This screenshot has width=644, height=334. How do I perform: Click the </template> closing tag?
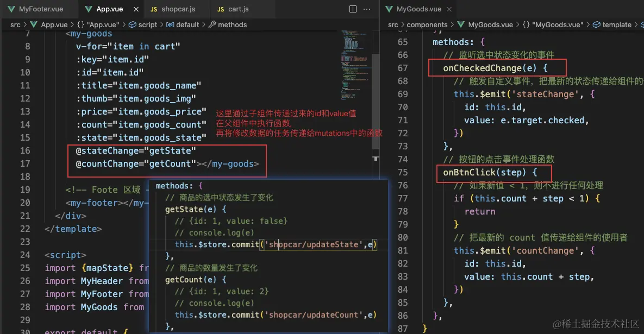pyautogui.click(x=73, y=229)
